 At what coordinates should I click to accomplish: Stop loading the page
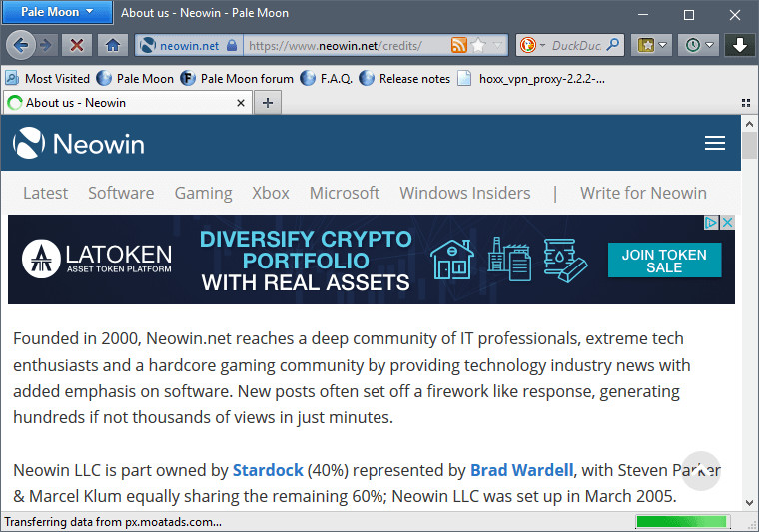coord(76,45)
